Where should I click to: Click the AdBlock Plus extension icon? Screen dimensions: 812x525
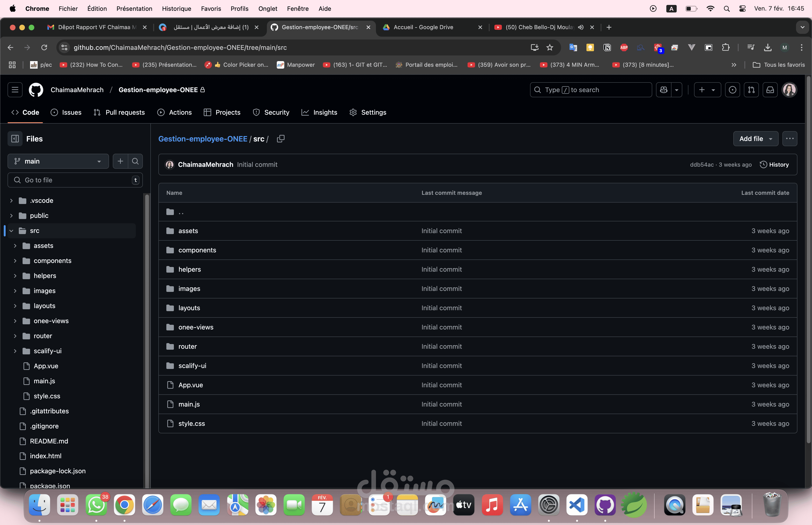coord(624,47)
